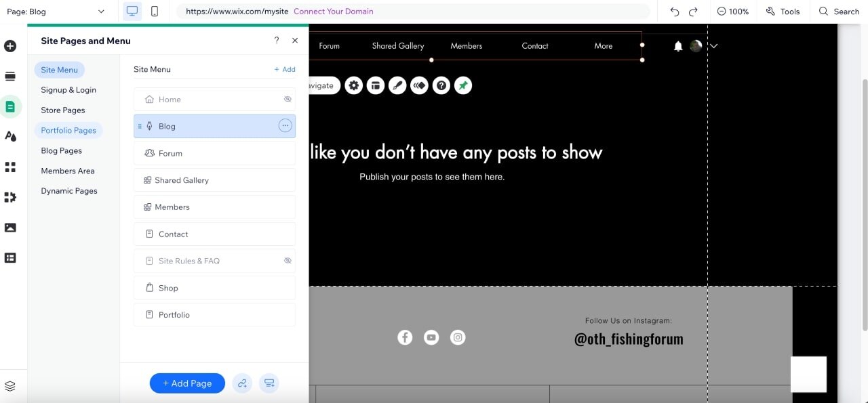Open the Add Elements plus icon in left sidebar
The height and width of the screenshot is (403, 868).
click(10, 46)
